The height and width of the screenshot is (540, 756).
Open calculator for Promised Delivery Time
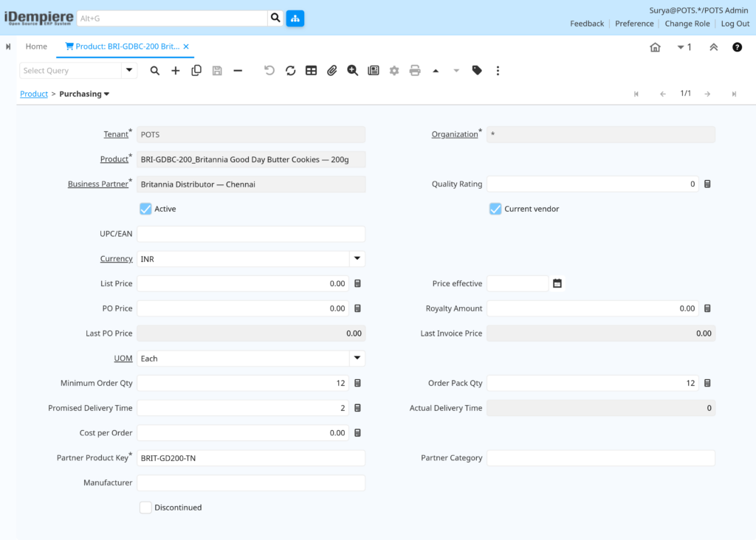[358, 408]
